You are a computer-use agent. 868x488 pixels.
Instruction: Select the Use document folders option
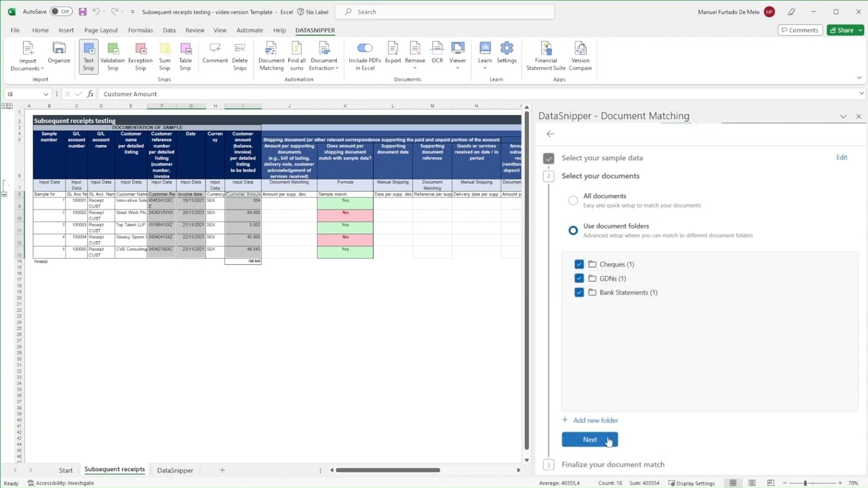click(573, 230)
